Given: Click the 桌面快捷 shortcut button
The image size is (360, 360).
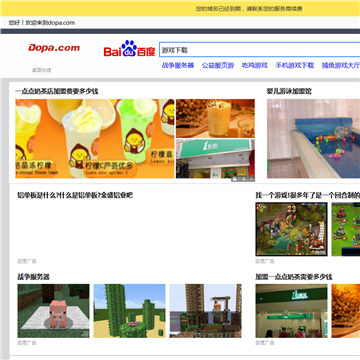Looking at the screenshot, I should (x=41, y=70).
